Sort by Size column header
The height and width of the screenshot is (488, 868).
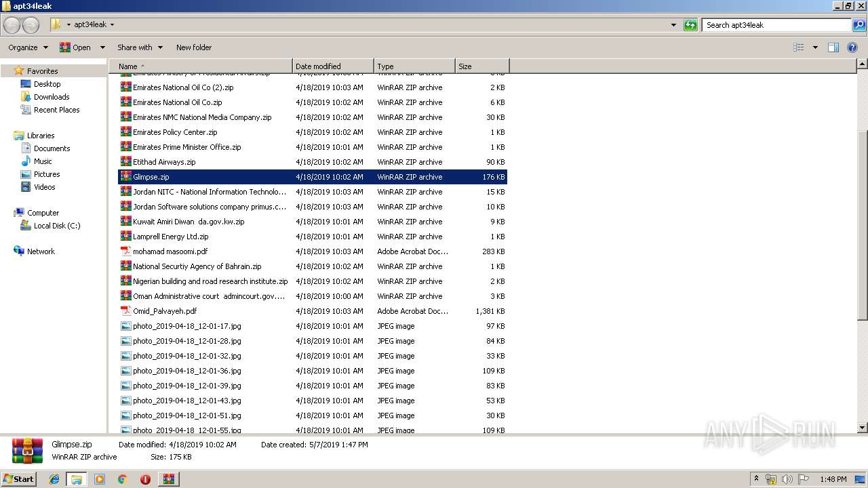(482, 66)
